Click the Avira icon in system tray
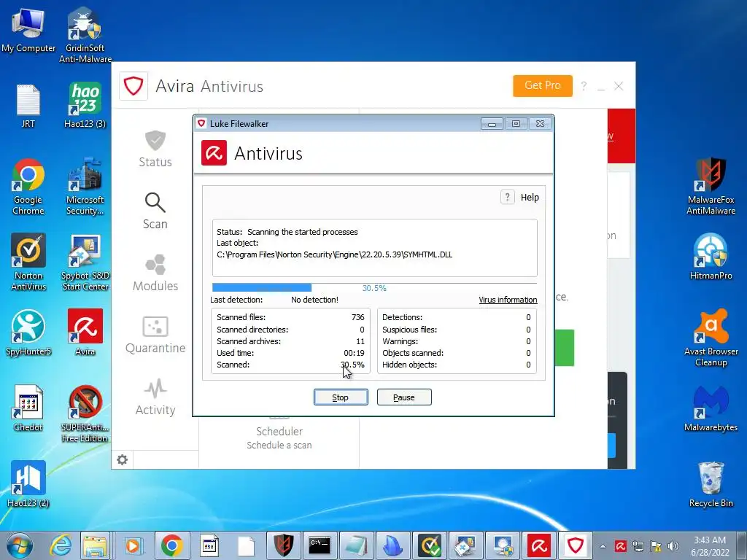The width and height of the screenshot is (747, 560). tap(620, 546)
